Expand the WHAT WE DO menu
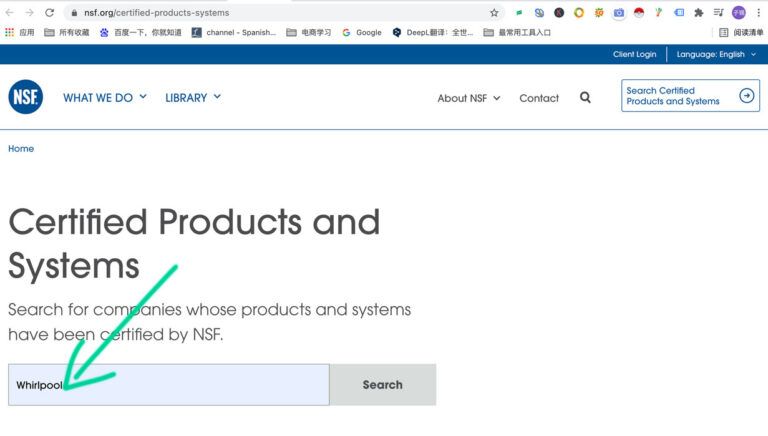The height and width of the screenshot is (436, 768). tap(105, 97)
